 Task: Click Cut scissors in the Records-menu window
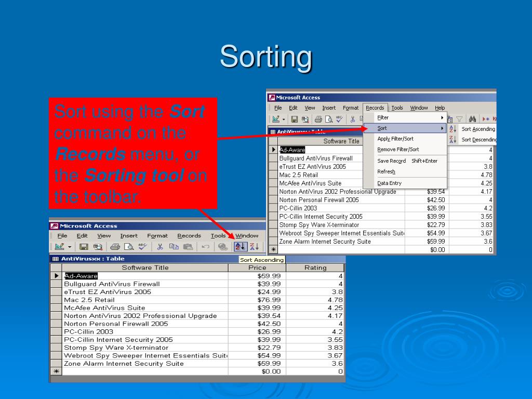[353, 119]
